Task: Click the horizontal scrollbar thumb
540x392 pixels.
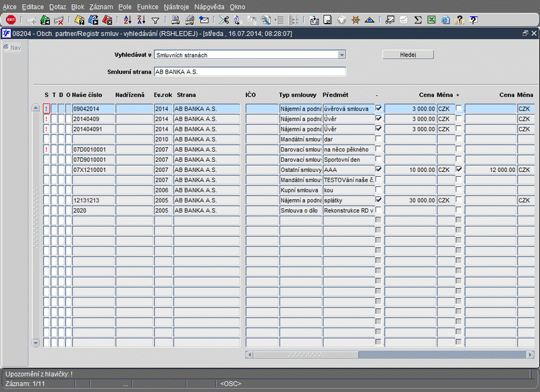Action: [306, 354]
